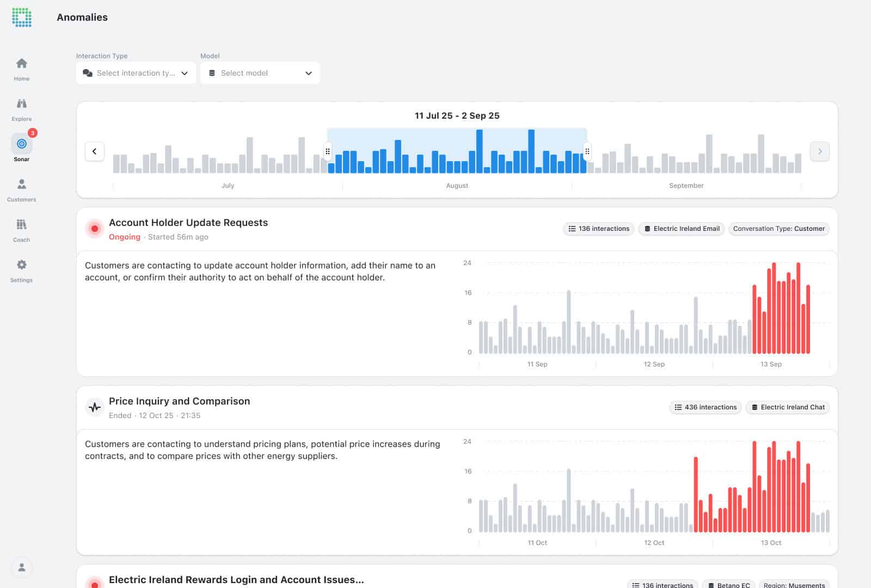The height and width of the screenshot is (588, 871).
Task: Open the Interaction Type dropdown
Action: (136, 73)
